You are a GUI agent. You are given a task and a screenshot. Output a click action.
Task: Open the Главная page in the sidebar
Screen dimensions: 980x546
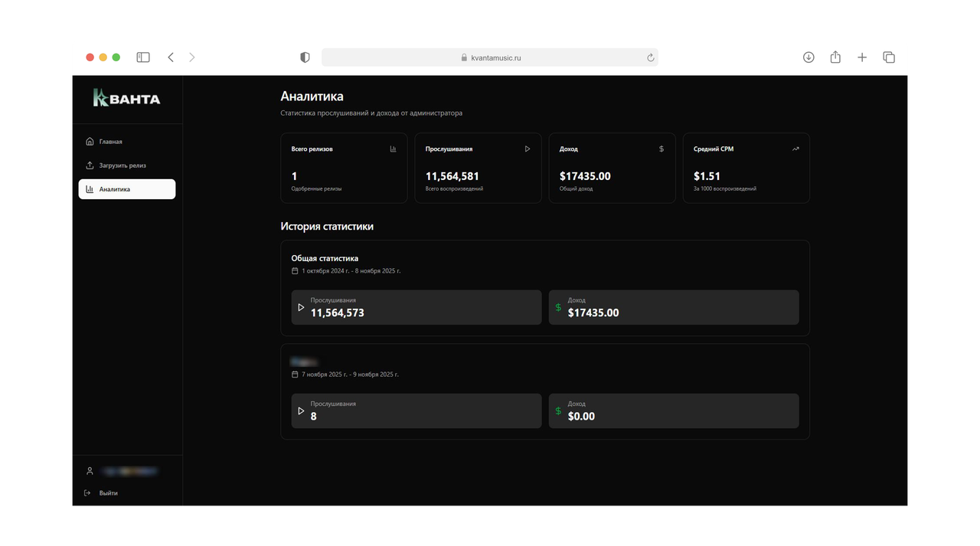(127, 142)
